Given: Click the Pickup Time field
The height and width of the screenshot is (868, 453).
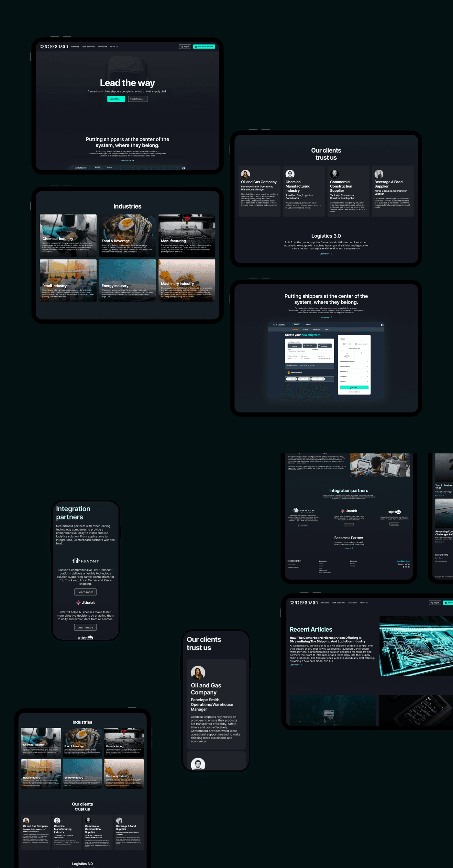Looking at the screenshot, I should pyautogui.click(x=325, y=359).
